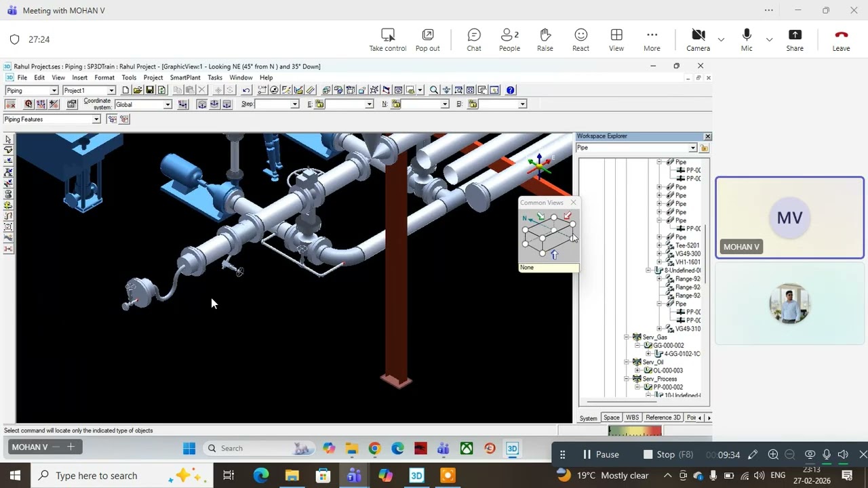868x488 pixels.
Task: Click the blue up-arrow in Common Views
Action: (x=554, y=255)
